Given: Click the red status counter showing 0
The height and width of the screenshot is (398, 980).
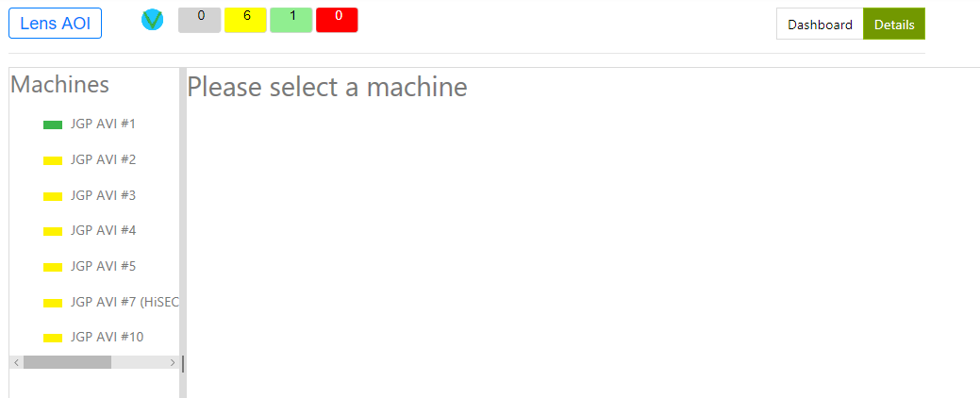Looking at the screenshot, I should tap(337, 19).
